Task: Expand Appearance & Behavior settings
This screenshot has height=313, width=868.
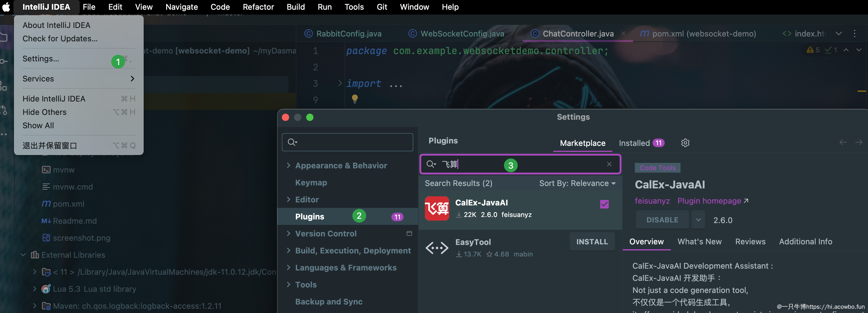Action: pyautogui.click(x=289, y=165)
